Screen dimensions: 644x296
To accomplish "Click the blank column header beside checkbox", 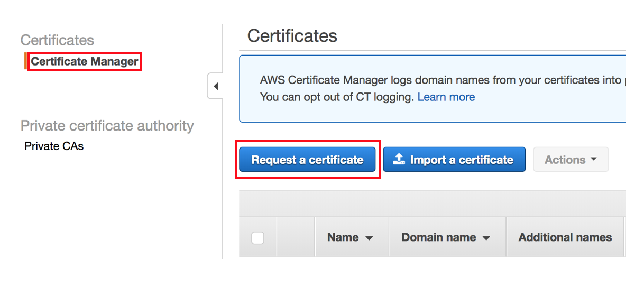I will tap(296, 237).
